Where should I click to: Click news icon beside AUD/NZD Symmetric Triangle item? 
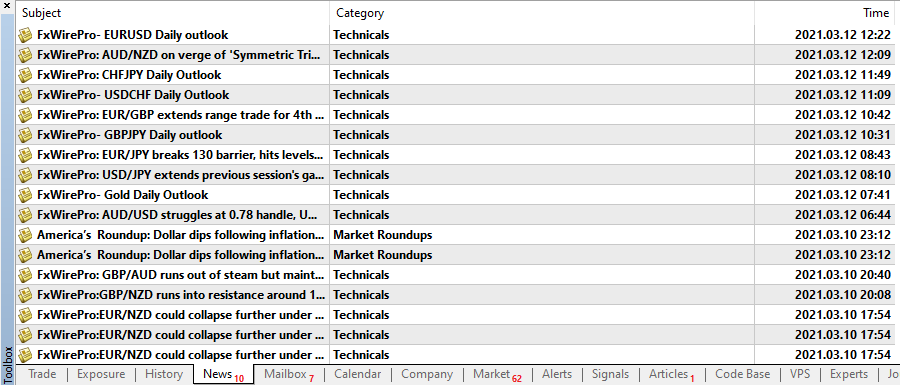coord(25,55)
